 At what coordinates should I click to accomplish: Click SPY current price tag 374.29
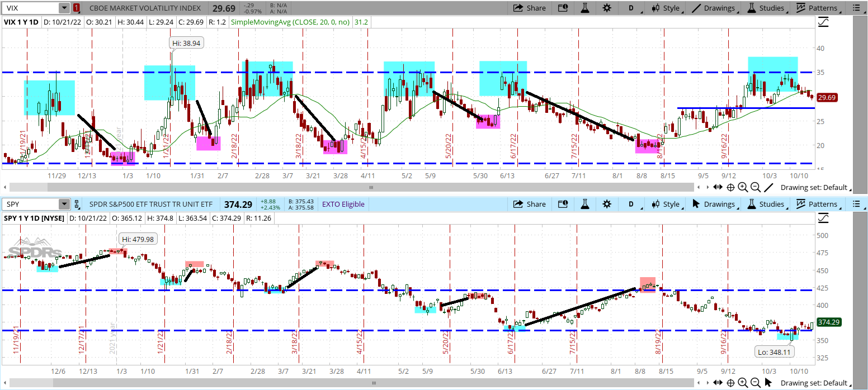coord(830,322)
